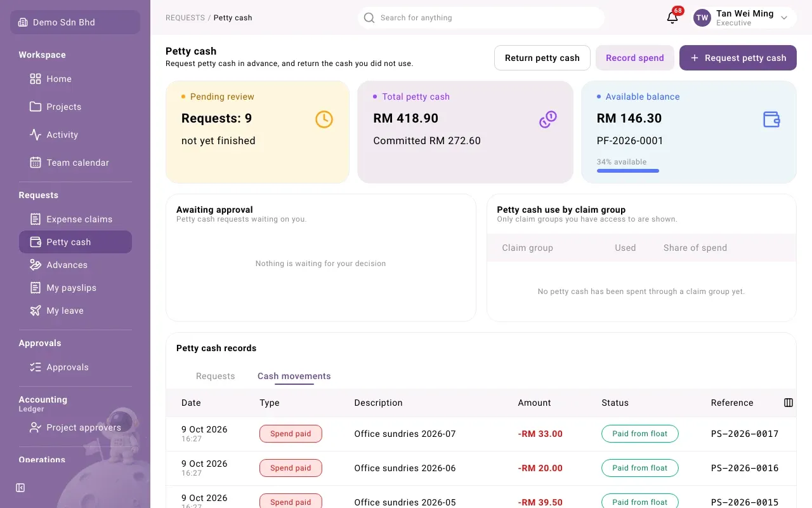The width and height of the screenshot is (812, 508).
Task: Switch to the Requests tab
Action: click(216, 376)
